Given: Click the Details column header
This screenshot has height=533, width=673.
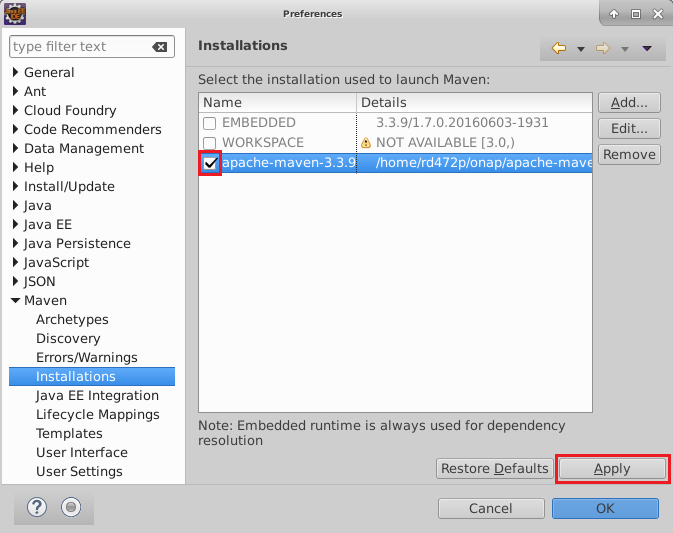Looking at the screenshot, I should click(x=474, y=103).
